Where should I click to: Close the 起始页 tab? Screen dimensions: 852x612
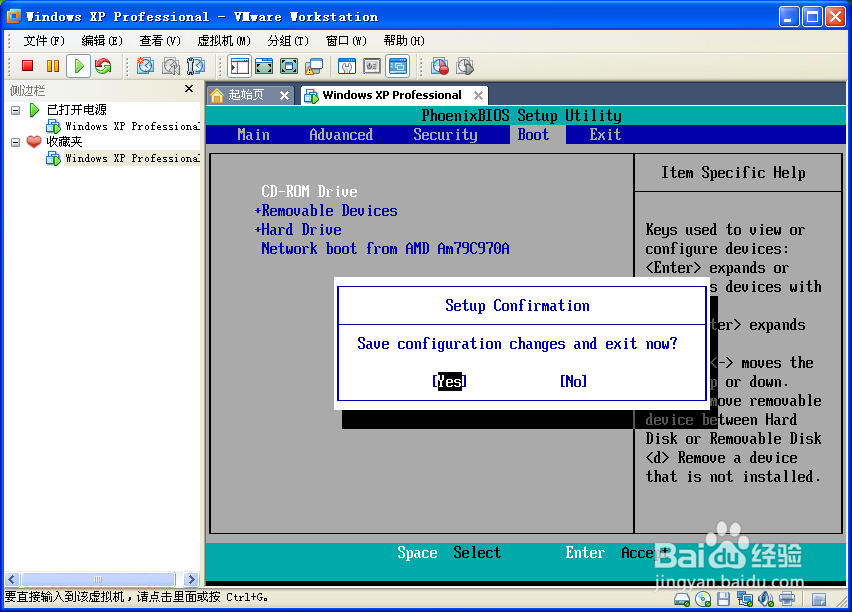[284, 96]
